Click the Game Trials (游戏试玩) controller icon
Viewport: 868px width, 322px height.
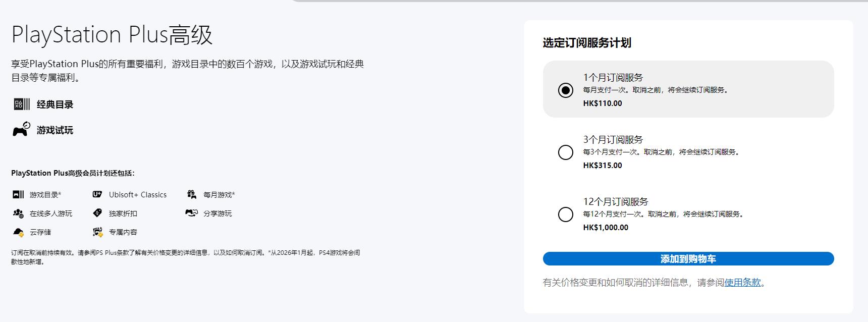[21, 130]
